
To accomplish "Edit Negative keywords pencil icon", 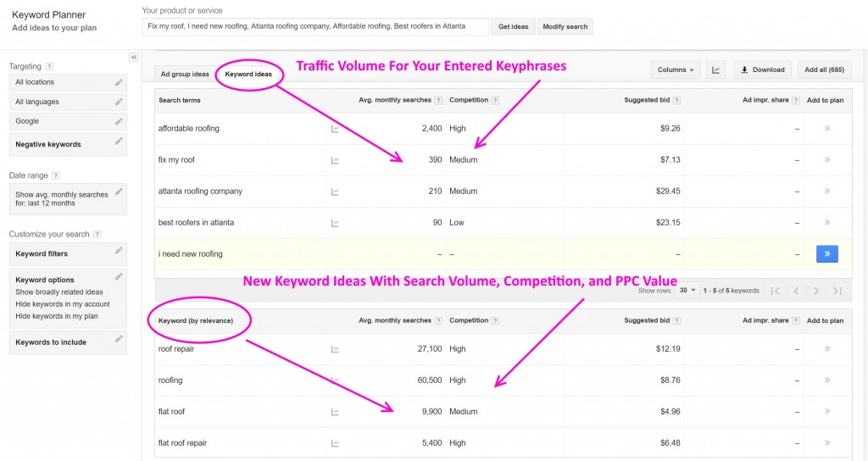I will (x=119, y=142).
